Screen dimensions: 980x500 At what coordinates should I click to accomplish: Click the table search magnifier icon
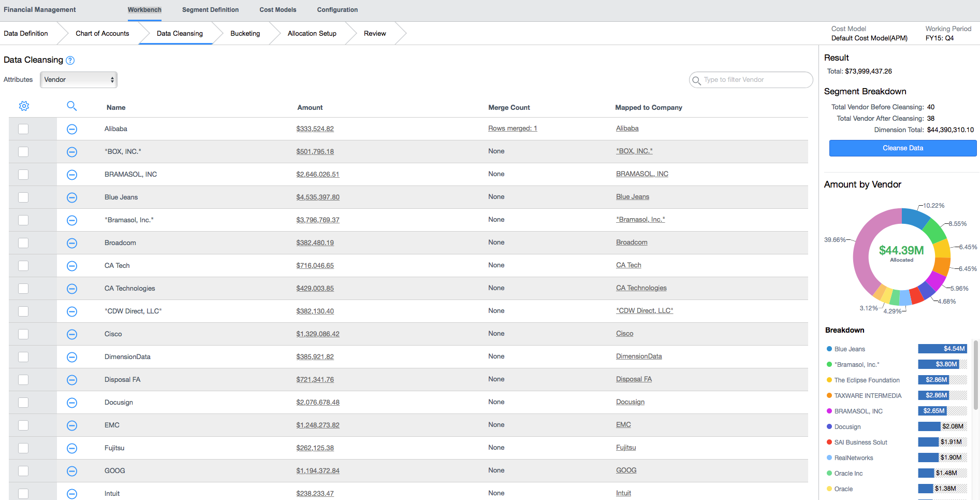click(x=72, y=106)
